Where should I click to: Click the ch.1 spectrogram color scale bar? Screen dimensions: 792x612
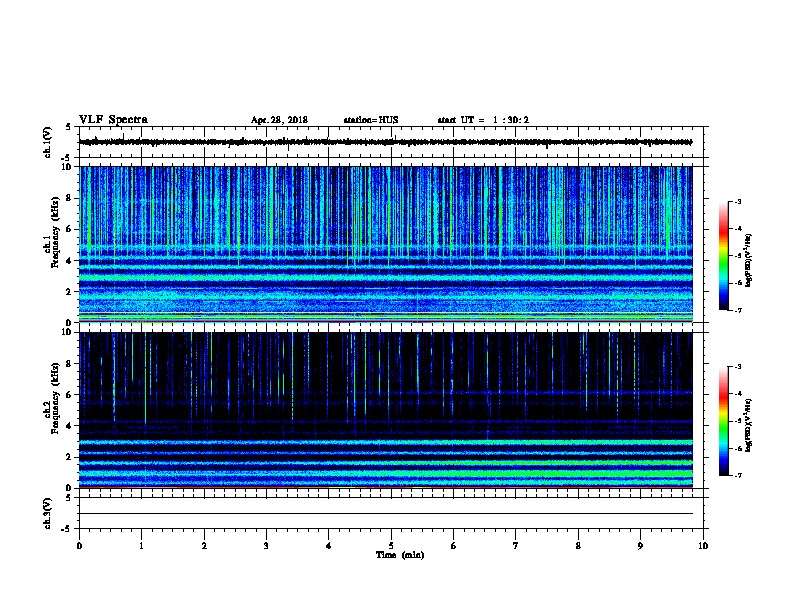pos(723,256)
